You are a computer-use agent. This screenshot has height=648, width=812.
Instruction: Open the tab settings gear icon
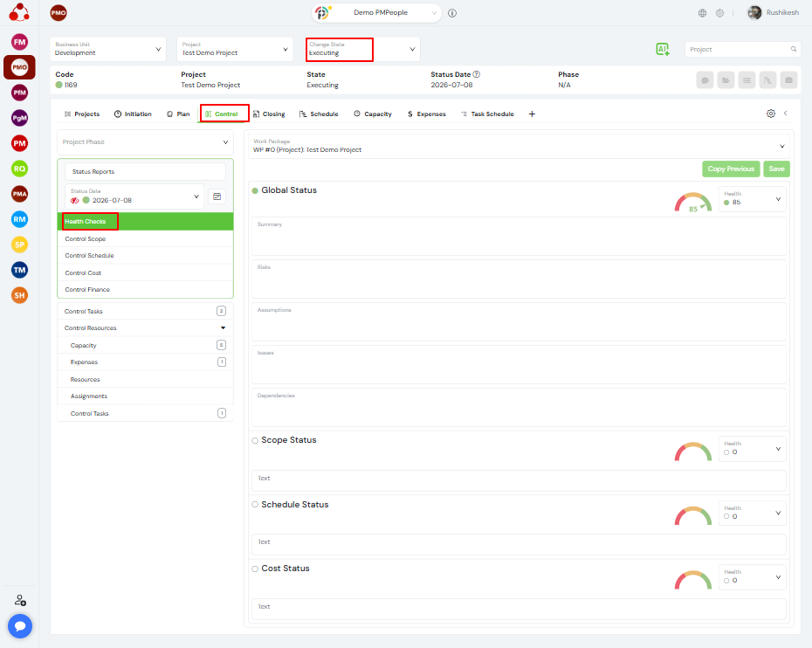click(771, 114)
